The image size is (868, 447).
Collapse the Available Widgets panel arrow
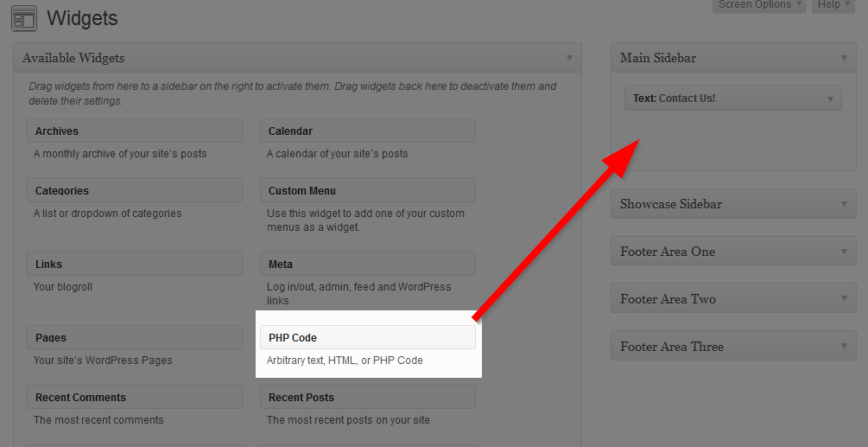(569, 58)
